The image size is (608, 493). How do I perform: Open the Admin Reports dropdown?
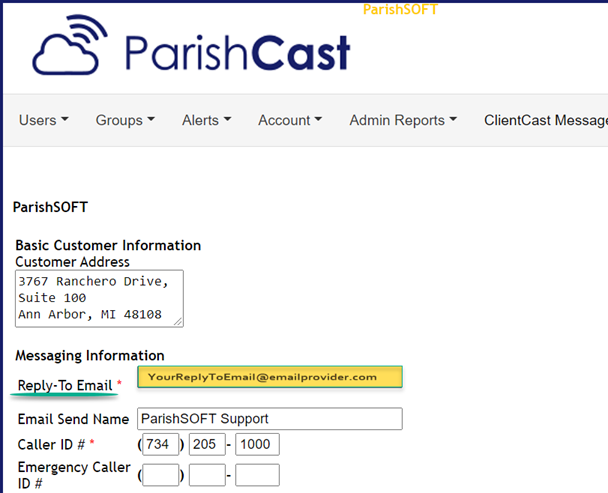pyautogui.click(x=403, y=120)
